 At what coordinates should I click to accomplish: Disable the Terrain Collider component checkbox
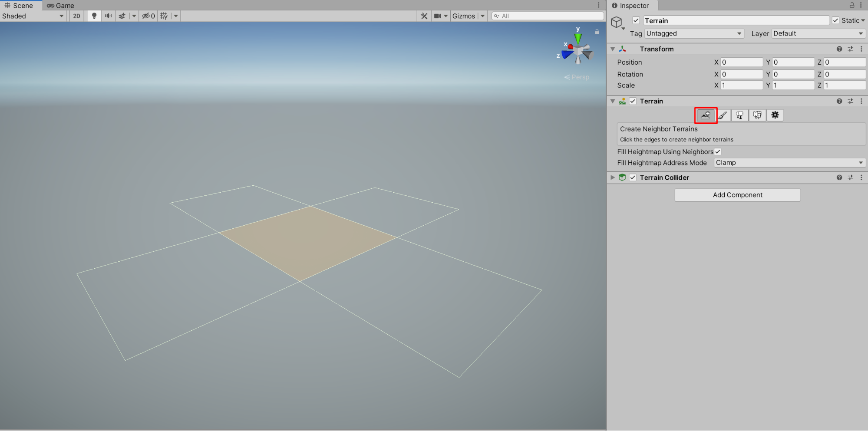(633, 177)
